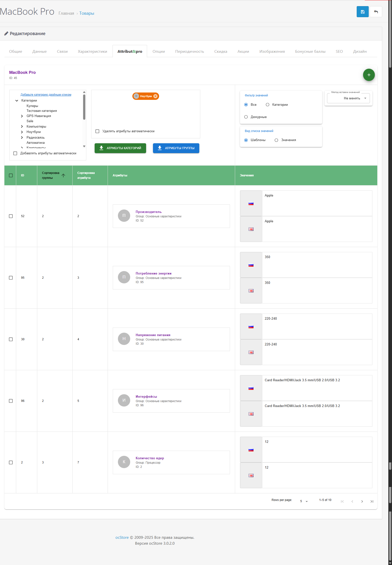This screenshot has width=392, height=565.
Task: Switch to the Характеристики tab
Action: [92, 51]
